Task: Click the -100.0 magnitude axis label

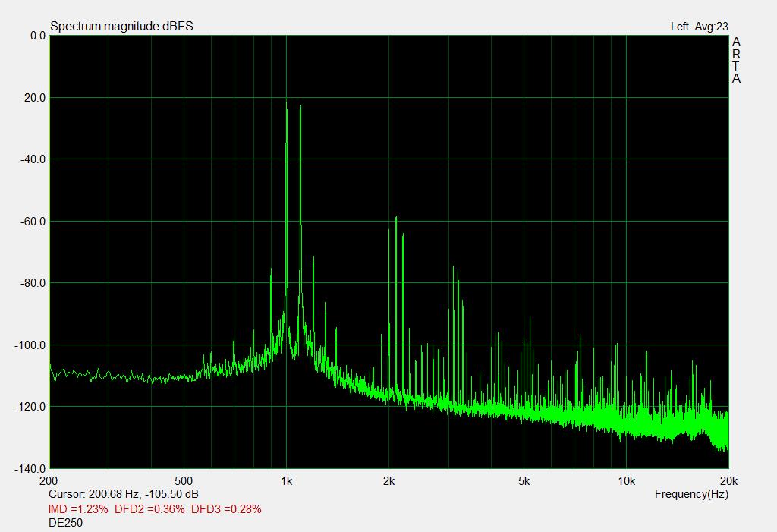Action: [30, 345]
